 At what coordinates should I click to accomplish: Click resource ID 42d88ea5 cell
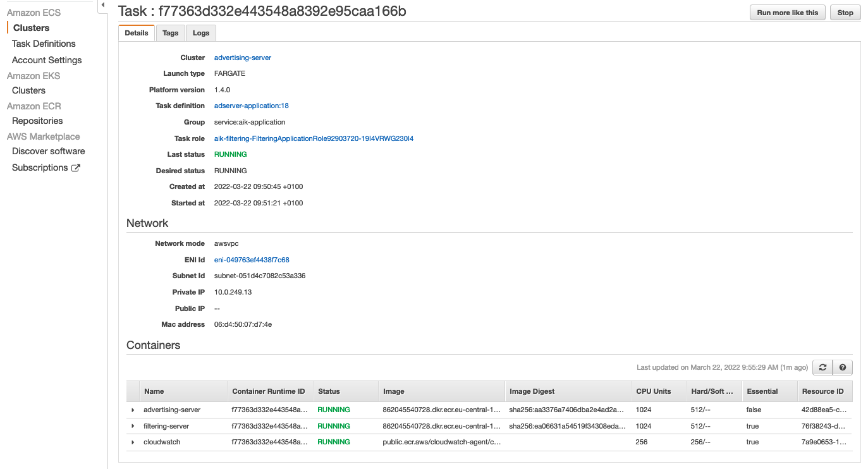point(824,410)
